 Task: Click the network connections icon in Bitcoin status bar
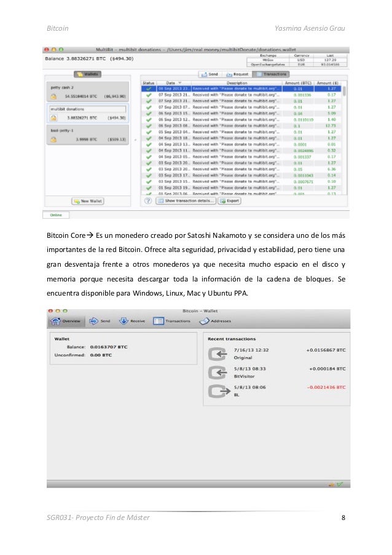[332, 484]
